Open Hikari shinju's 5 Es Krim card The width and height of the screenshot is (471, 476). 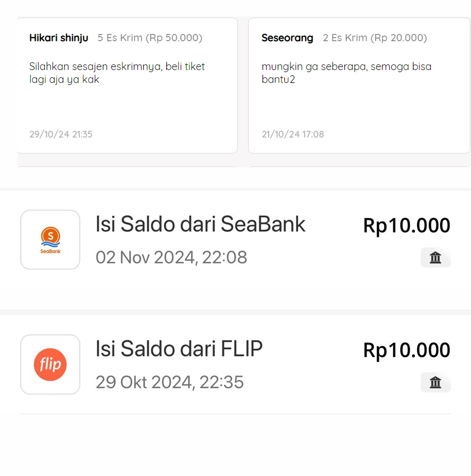coord(127,86)
